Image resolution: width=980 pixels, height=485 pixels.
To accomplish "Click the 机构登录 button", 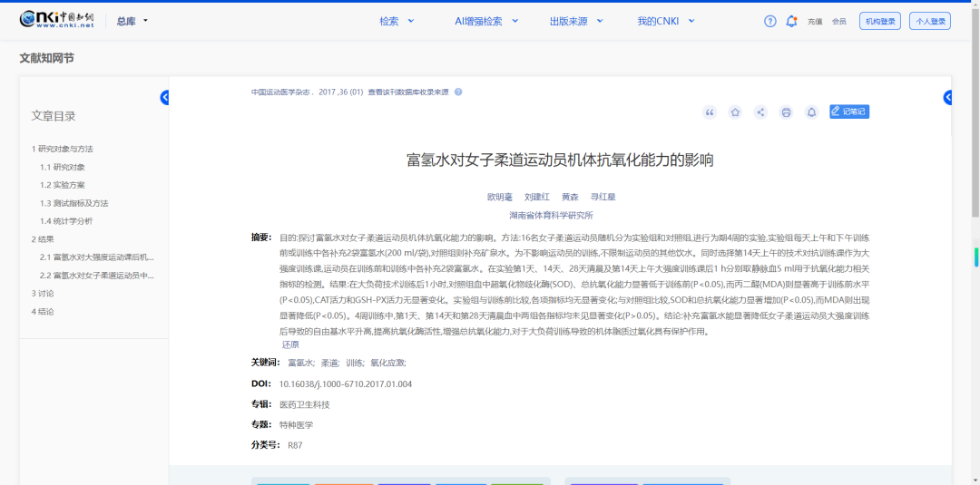I will click(879, 21).
